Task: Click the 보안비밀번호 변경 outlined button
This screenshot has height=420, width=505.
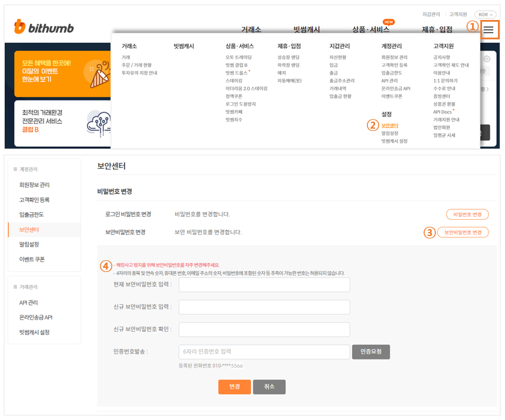Action: [463, 233]
